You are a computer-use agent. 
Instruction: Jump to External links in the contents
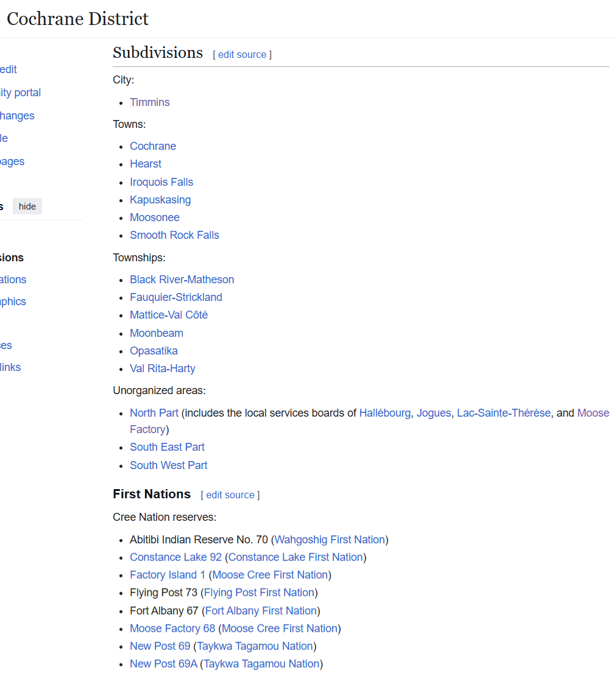(x=10, y=367)
